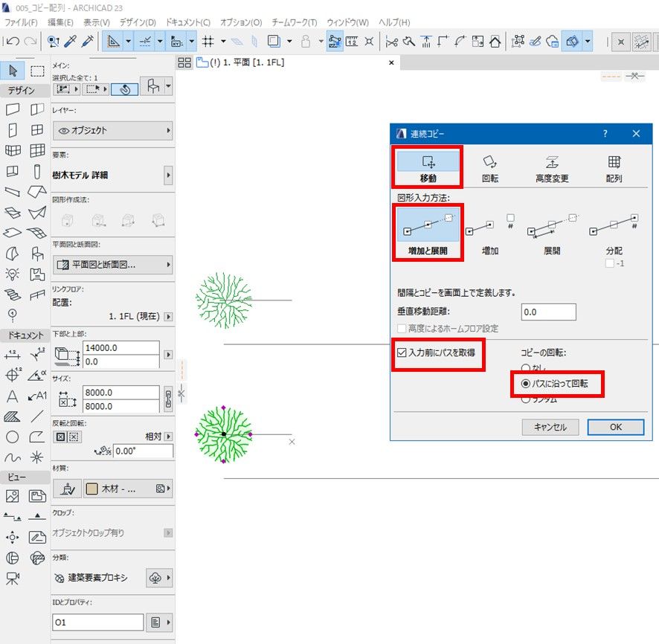Viewport: 659px width, 644px height.
Task: Select the Line tool in Document toolbox
Action: [x=37, y=416]
